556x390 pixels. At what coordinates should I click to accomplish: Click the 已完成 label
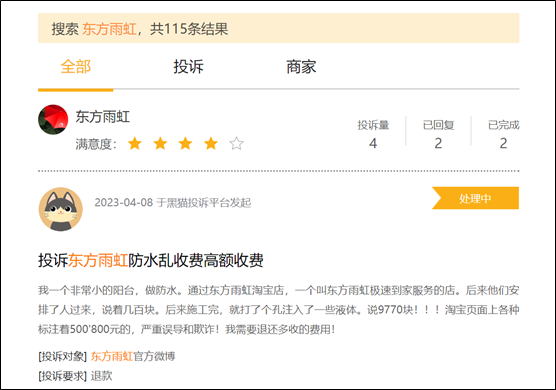(504, 125)
